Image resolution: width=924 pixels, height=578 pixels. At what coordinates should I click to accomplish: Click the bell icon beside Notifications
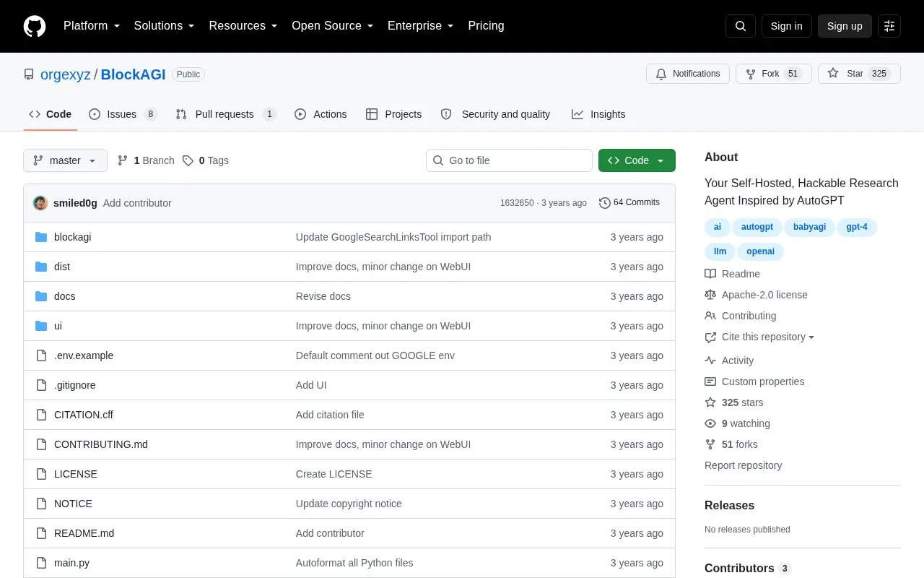pos(661,74)
